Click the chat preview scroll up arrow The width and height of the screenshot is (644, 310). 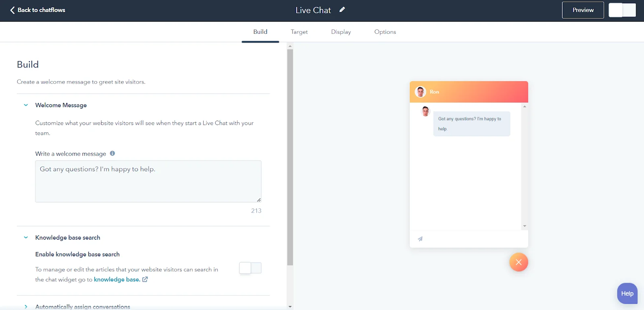tap(524, 107)
